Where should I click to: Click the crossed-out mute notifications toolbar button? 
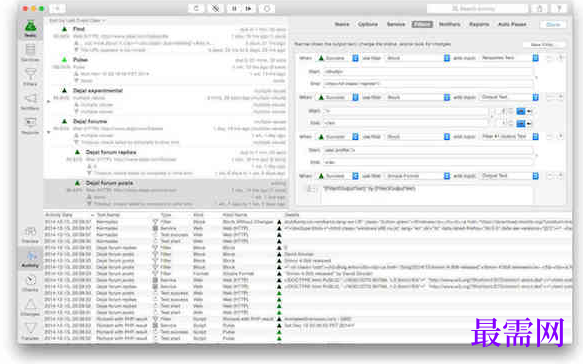pyautogui.click(x=215, y=8)
